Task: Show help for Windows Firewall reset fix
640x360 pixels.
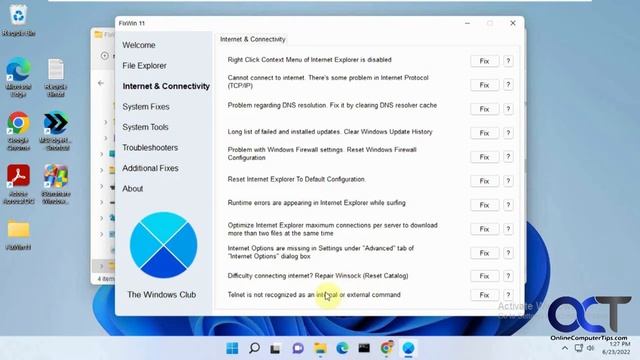Action: click(508, 157)
